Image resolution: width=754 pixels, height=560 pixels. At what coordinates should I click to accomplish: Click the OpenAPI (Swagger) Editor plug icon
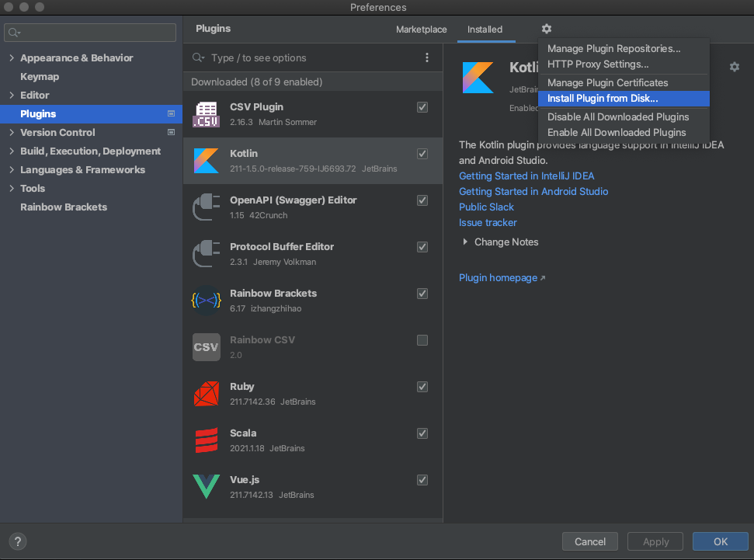pyautogui.click(x=207, y=207)
